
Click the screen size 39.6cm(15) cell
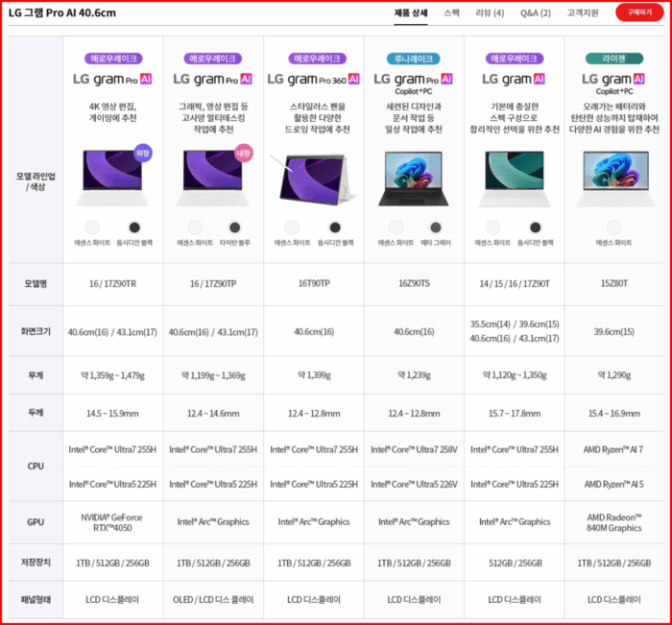pos(614,331)
